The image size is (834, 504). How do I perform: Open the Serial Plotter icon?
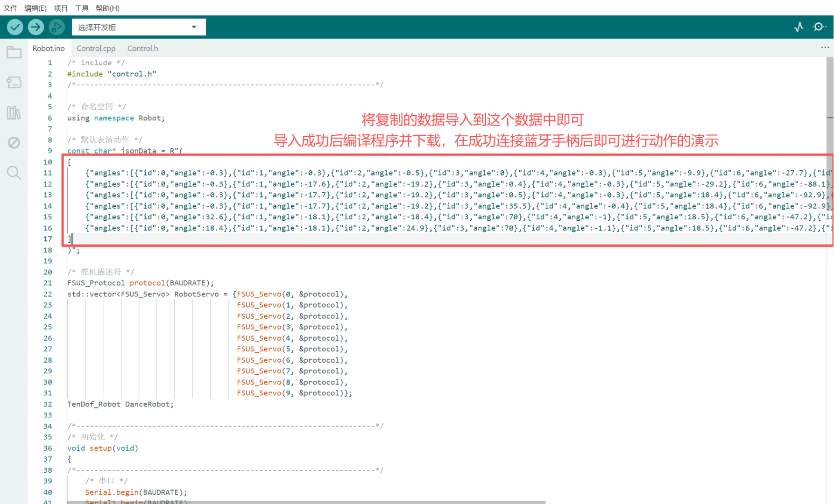[x=799, y=27]
